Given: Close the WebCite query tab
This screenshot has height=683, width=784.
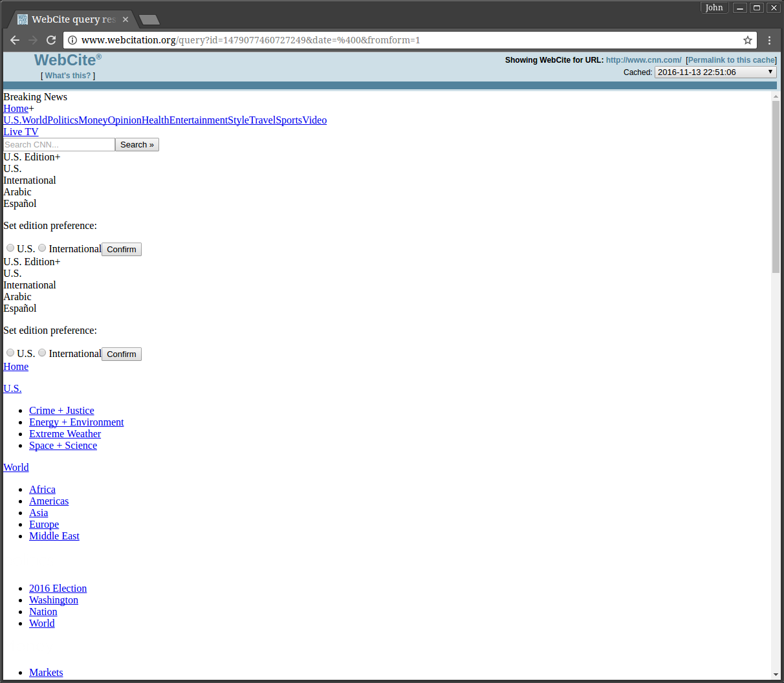Looking at the screenshot, I should (x=125, y=19).
